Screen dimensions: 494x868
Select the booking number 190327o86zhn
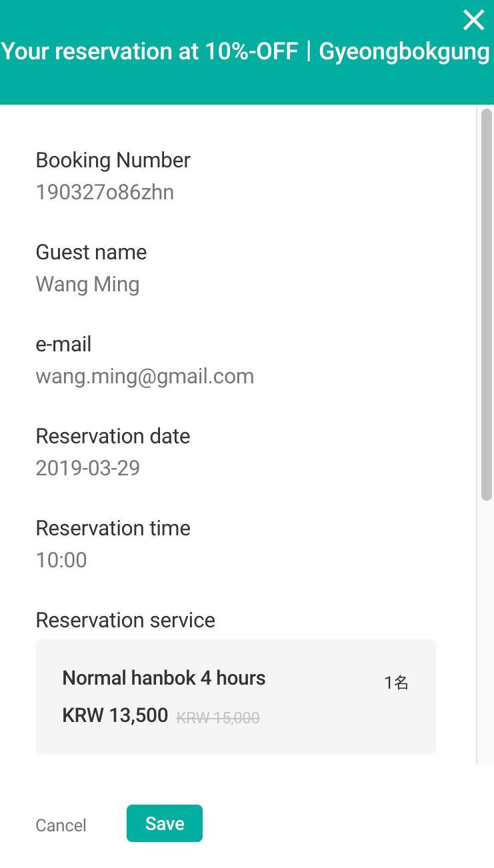coord(105,192)
